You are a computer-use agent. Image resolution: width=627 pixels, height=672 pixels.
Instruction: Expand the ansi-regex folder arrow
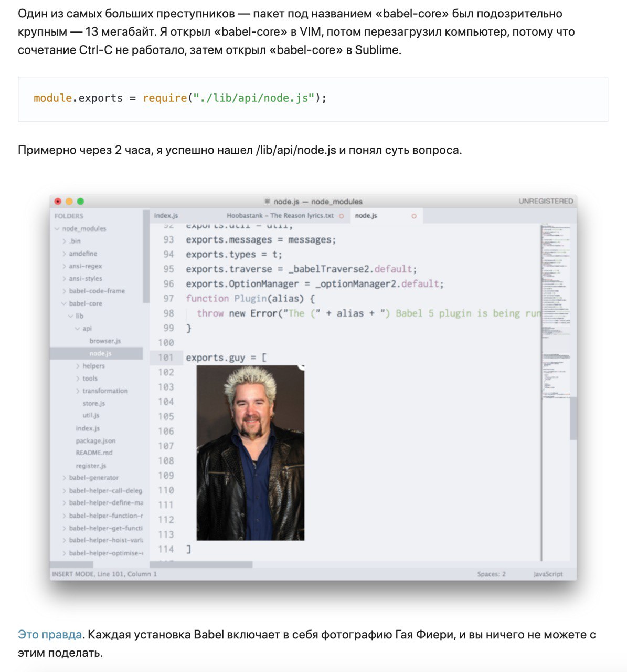64,267
